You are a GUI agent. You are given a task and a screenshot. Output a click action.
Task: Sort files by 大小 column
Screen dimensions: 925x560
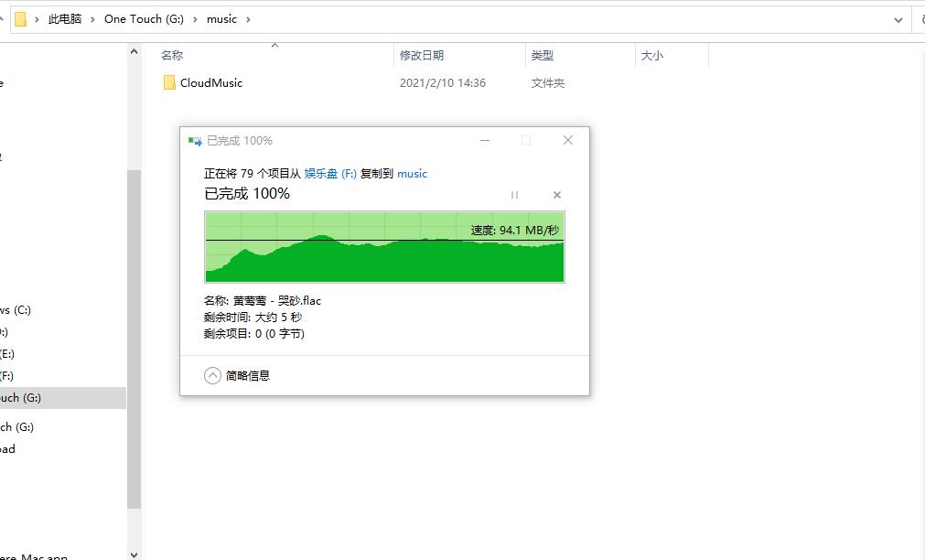click(651, 55)
